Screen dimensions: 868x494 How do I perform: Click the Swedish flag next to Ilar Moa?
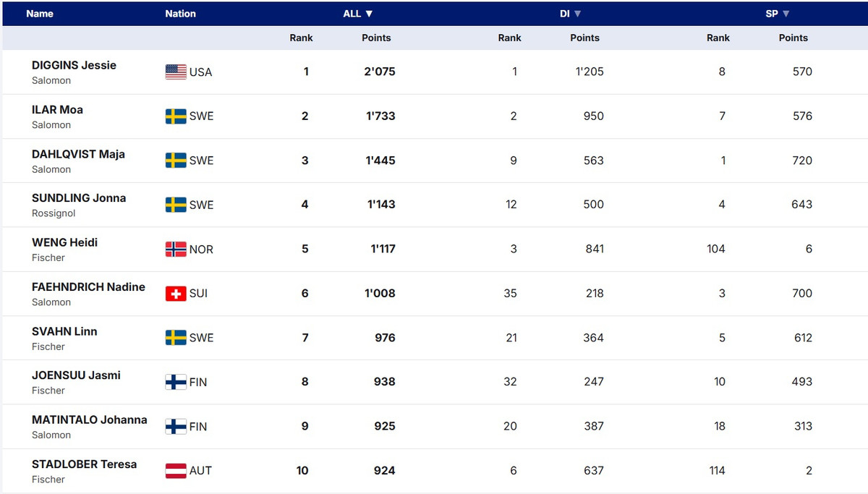coord(176,116)
